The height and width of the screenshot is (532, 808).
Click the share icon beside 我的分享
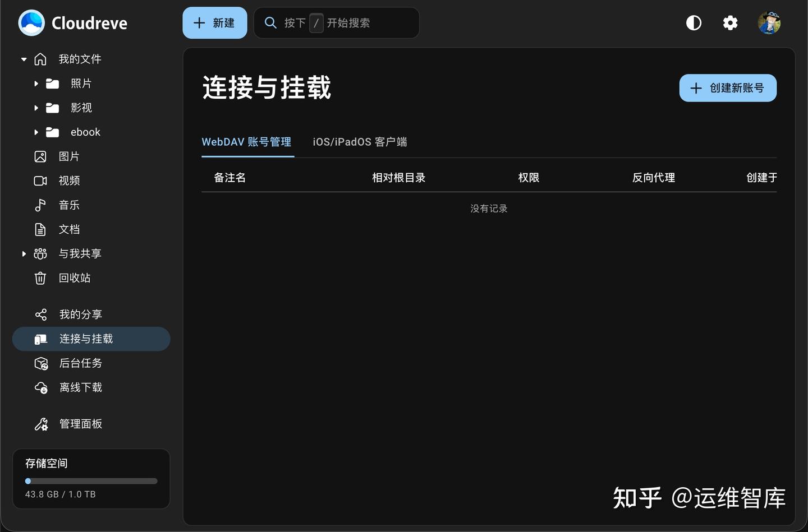click(x=41, y=314)
